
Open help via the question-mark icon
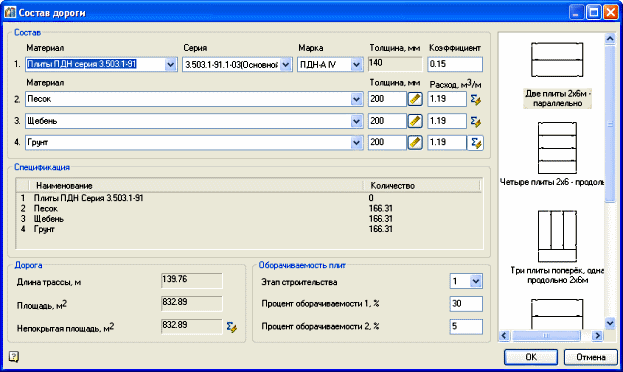click(14, 356)
